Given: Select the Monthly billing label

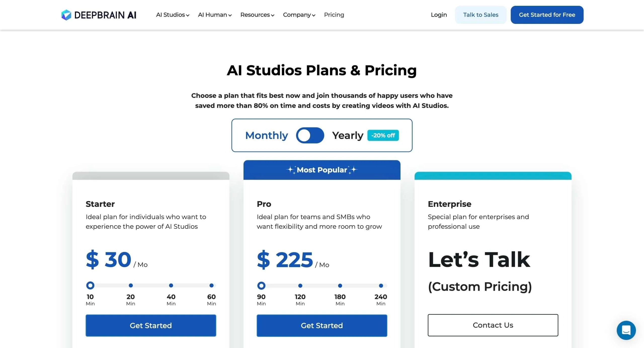Looking at the screenshot, I should click(266, 135).
